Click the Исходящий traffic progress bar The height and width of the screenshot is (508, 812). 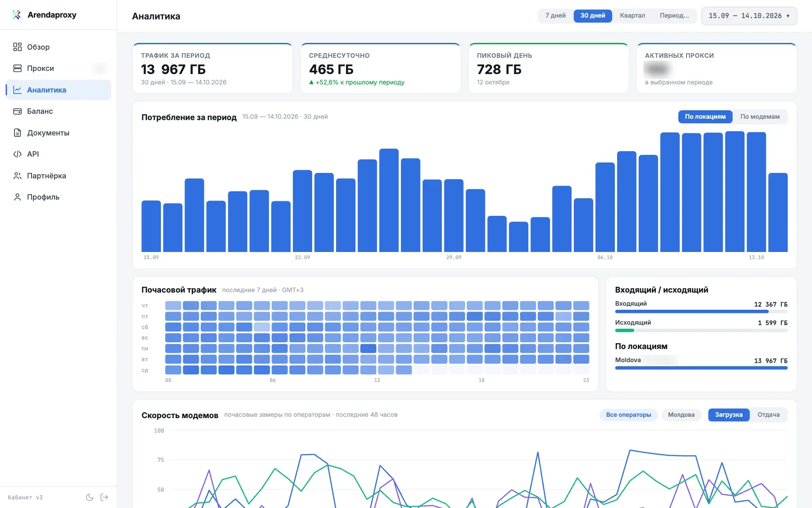click(701, 331)
